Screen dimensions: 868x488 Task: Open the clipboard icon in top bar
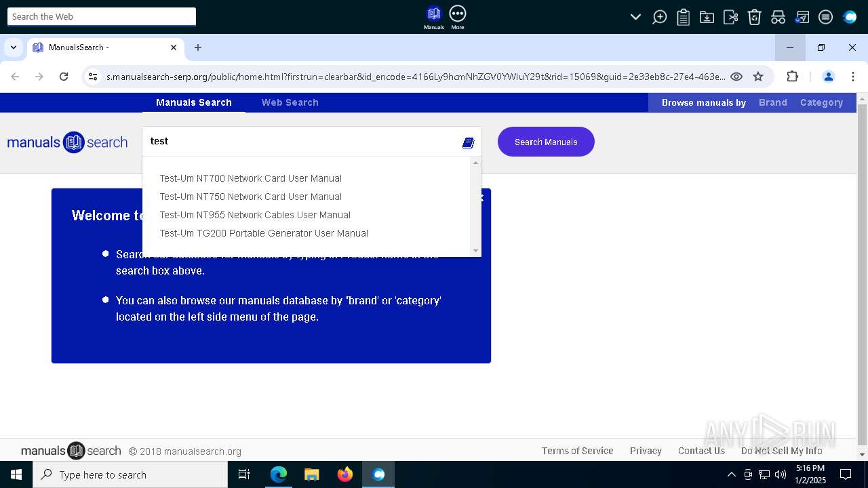tap(683, 17)
